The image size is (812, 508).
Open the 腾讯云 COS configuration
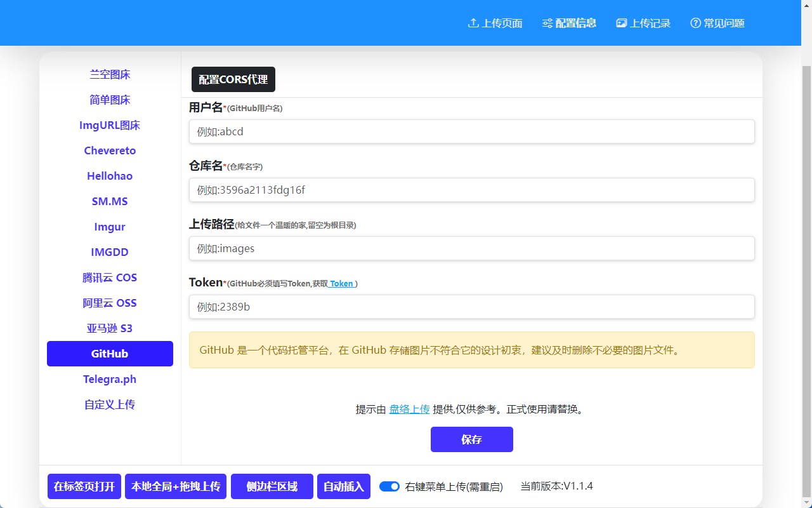pos(110,277)
